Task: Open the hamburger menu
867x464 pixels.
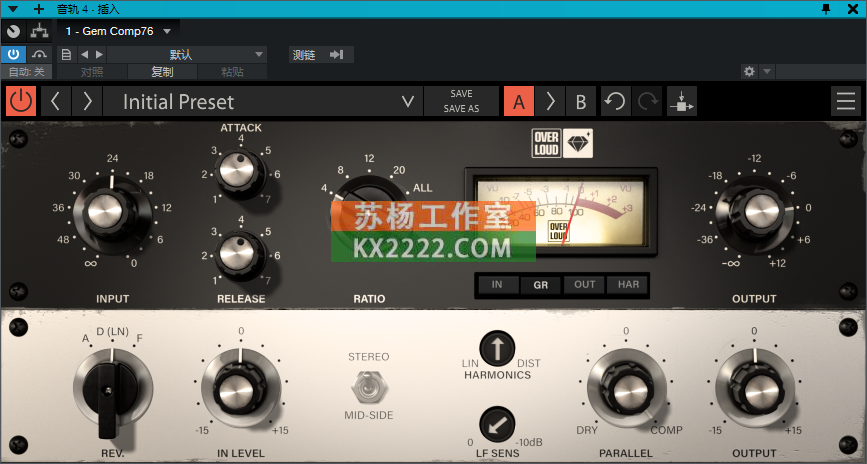Action: tap(846, 101)
